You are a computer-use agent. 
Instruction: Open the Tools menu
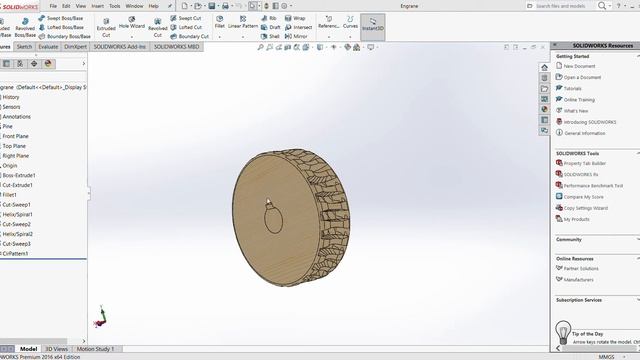tap(115, 6)
